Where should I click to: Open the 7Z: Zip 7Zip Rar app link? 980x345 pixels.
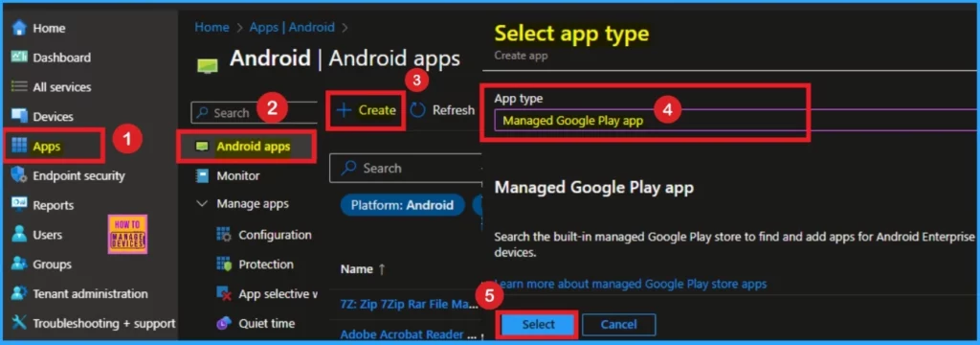409,305
